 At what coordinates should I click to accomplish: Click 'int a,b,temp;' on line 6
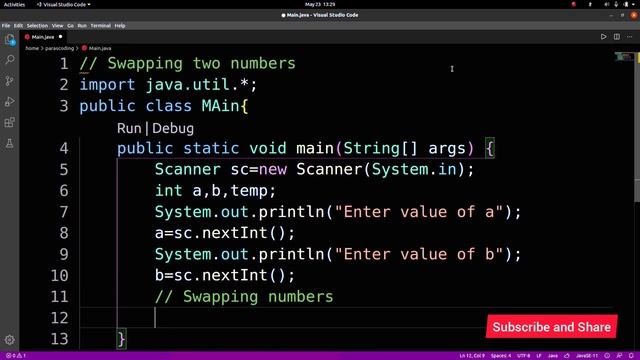[x=216, y=191]
